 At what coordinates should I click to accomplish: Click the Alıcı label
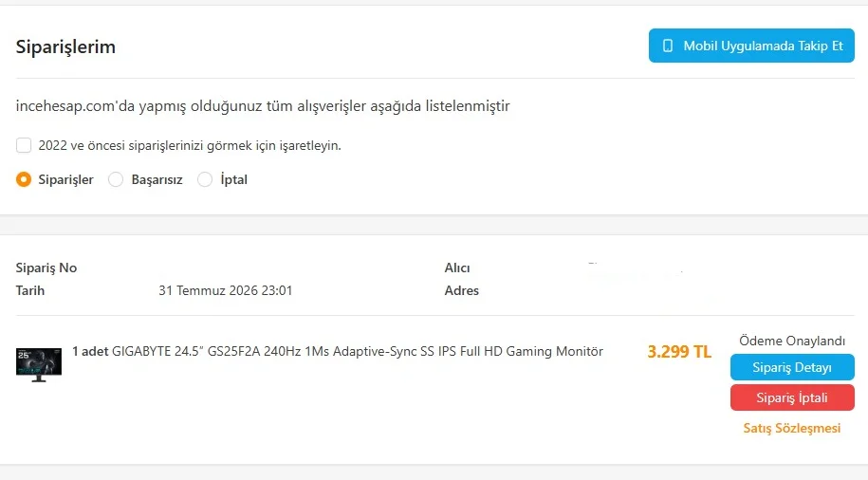[x=457, y=268]
